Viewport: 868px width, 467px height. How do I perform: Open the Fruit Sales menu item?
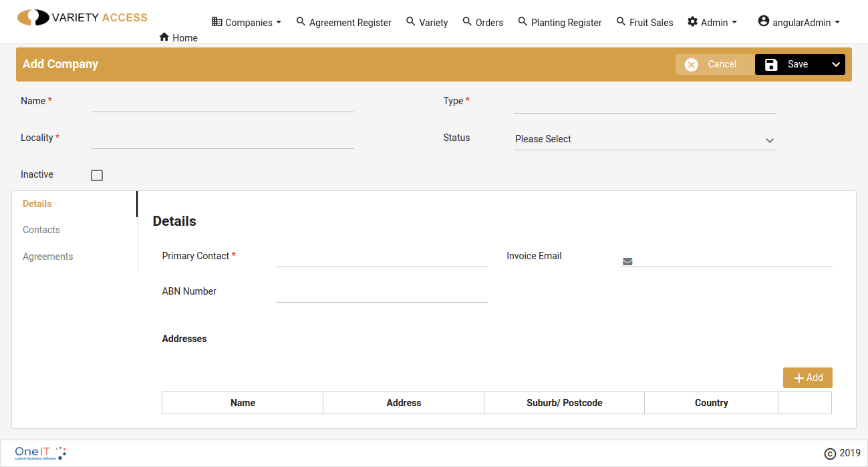[645, 22]
